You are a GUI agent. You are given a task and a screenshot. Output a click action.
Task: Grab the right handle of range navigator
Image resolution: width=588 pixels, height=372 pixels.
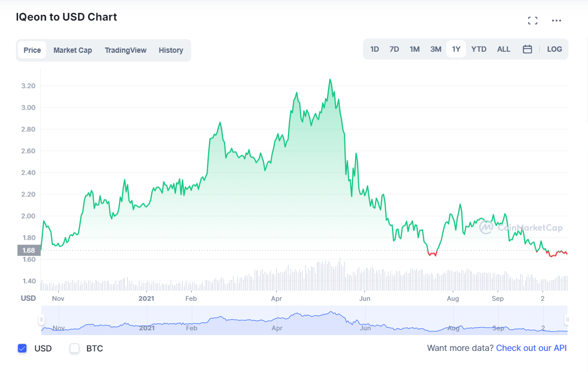pos(567,320)
